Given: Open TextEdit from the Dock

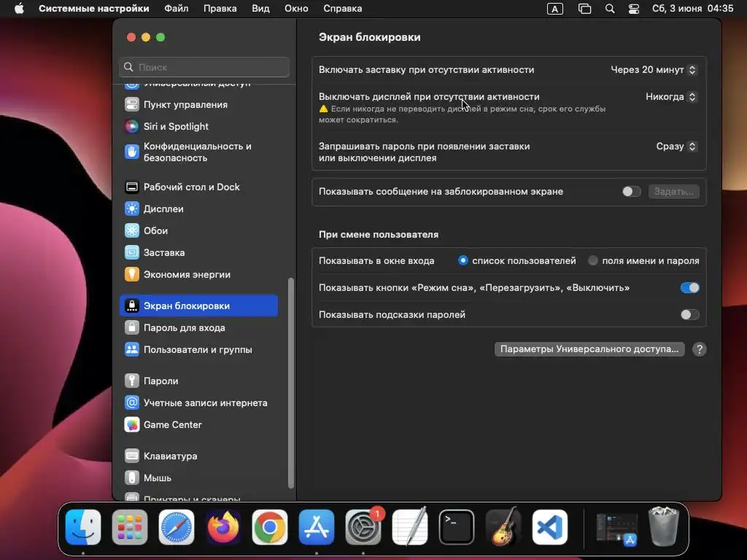Looking at the screenshot, I should click(410, 527).
